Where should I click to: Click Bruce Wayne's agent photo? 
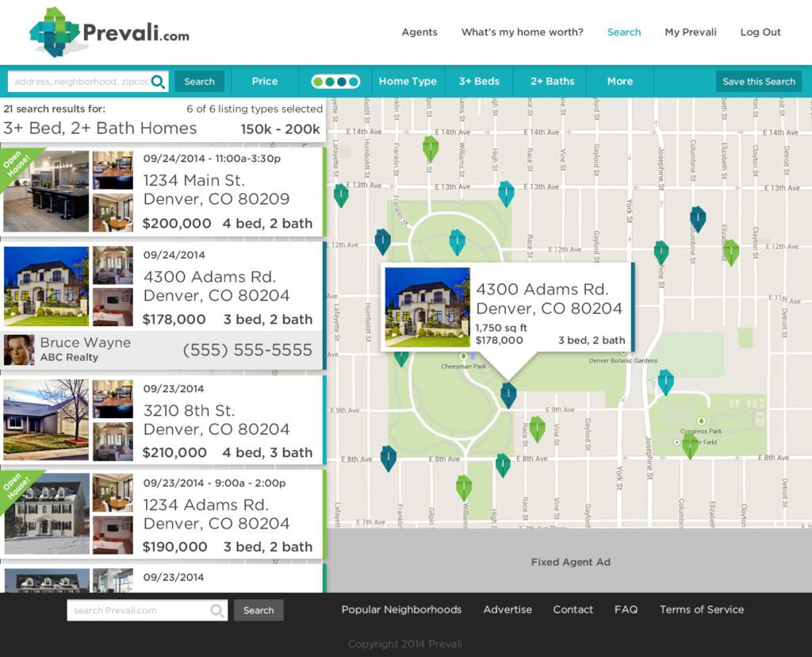(x=19, y=350)
